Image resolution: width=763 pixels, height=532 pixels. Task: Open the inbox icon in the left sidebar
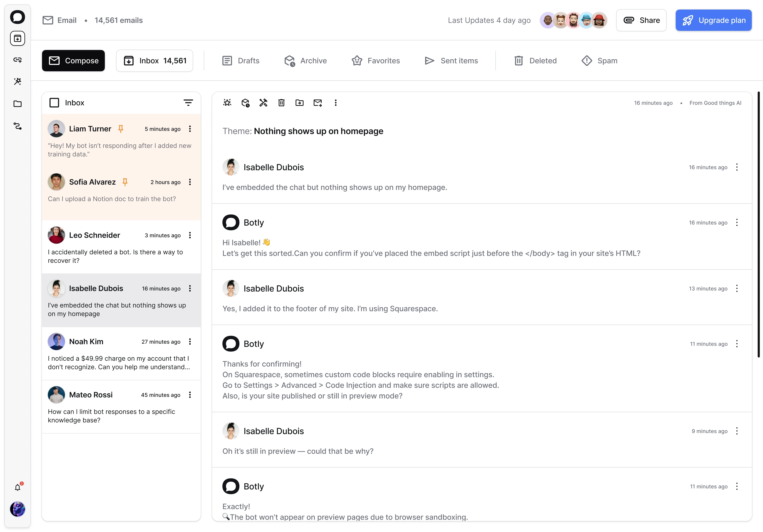[x=18, y=39]
